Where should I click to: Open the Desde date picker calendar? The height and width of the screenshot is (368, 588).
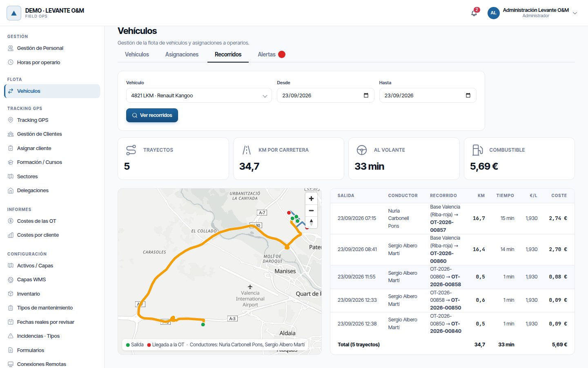click(x=366, y=96)
